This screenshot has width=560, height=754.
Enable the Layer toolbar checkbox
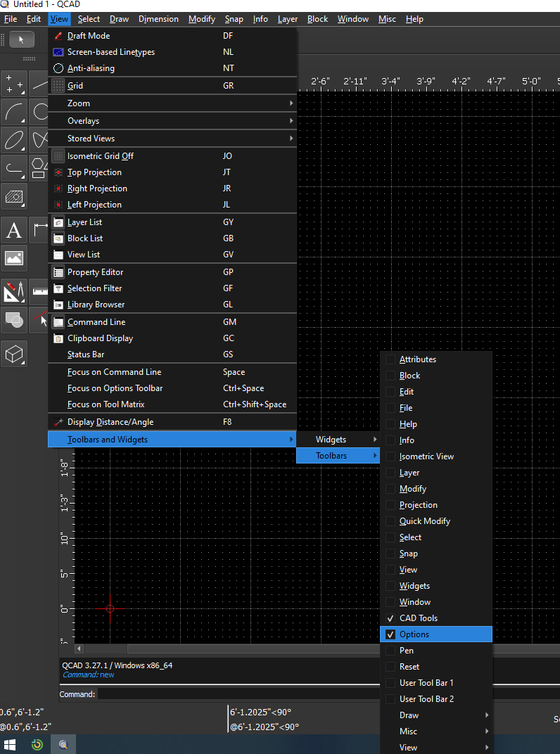coord(390,473)
